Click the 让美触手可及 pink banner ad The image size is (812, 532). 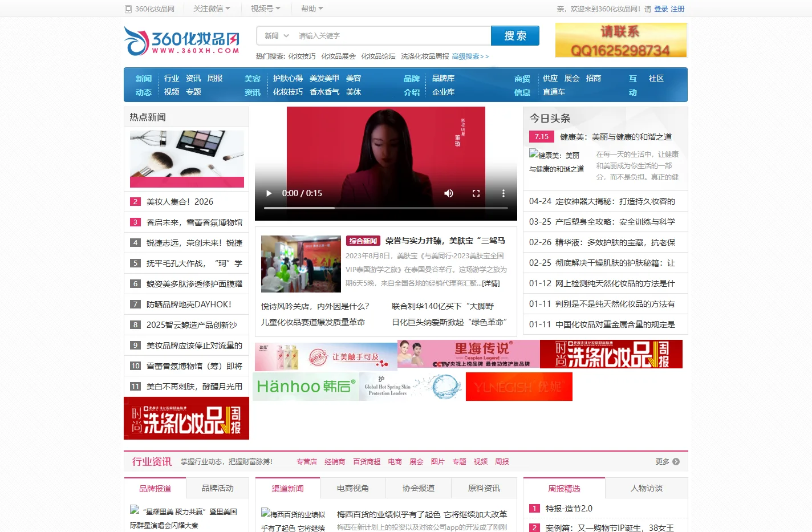tap(326, 357)
